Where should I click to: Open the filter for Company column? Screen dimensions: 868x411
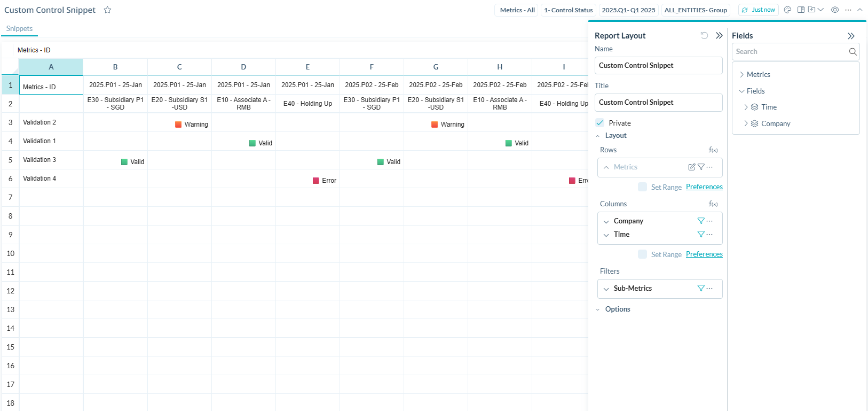(701, 221)
